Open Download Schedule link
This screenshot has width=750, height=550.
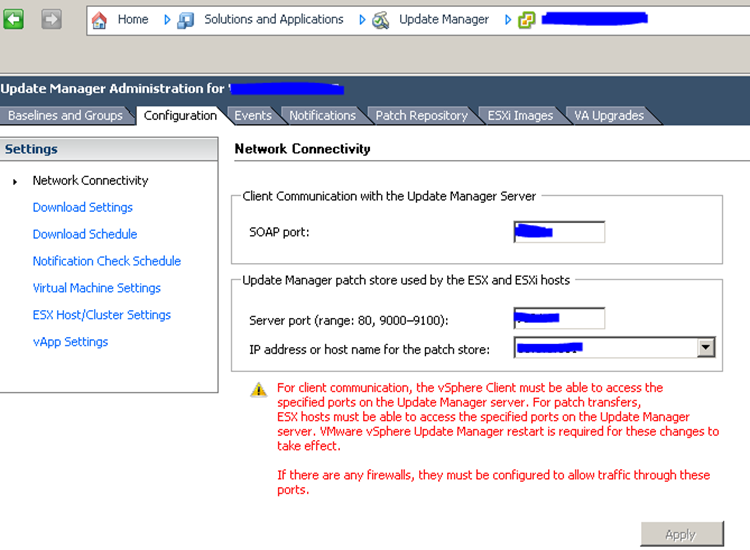tap(85, 234)
